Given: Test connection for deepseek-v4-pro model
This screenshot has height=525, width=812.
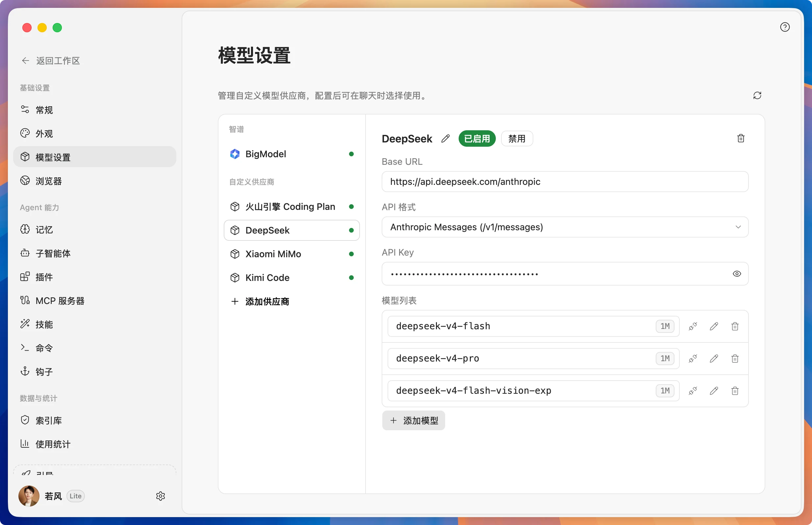Looking at the screenshot, I should pyautogui.click(x=693, y=358).
